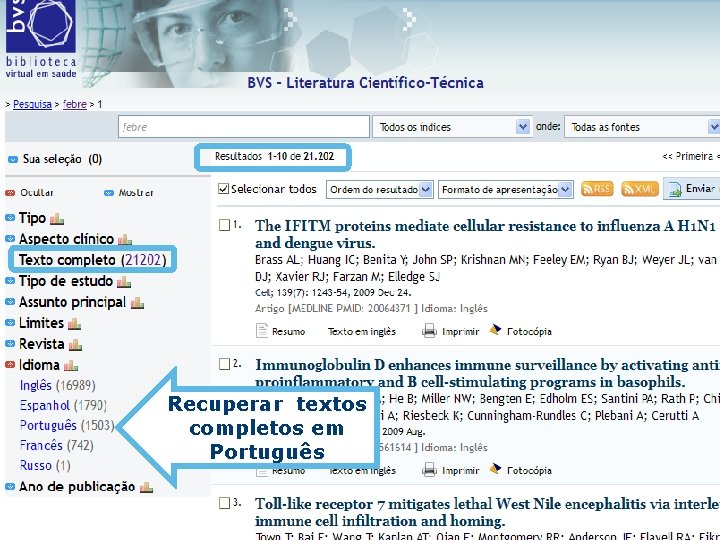Click the Pesquisa breadcrumb link
Image resolution: width=720 pixels, height=540 pixels.
coord(32,104)
